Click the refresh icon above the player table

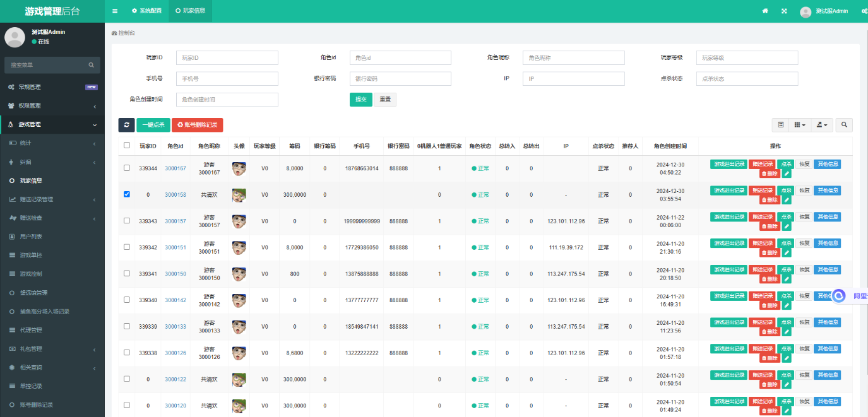pyautogui.click(x=126, y=124)
